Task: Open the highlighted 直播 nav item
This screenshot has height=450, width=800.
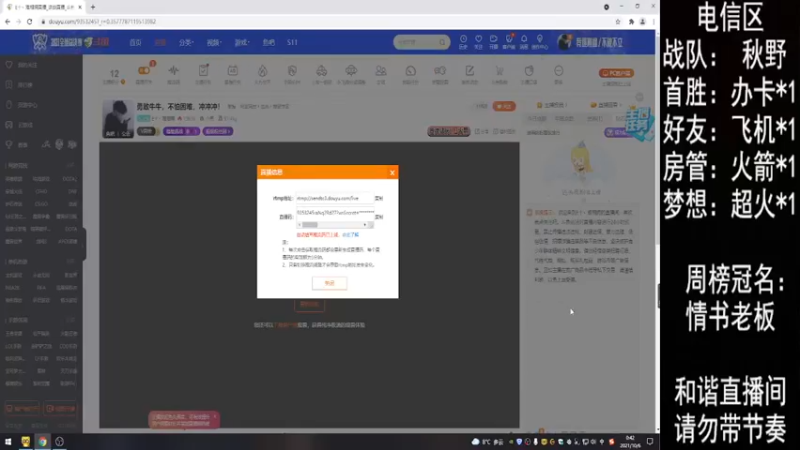Action: tap(160, 42)
